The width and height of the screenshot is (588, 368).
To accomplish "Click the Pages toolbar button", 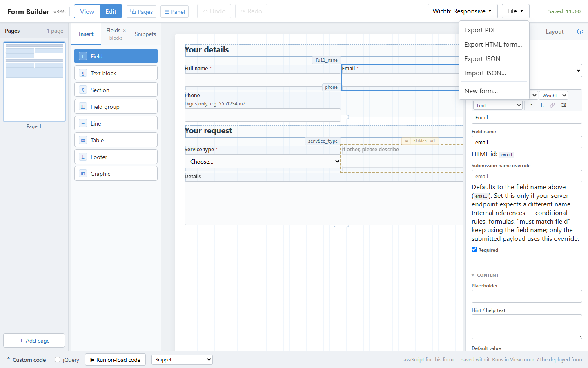I will tap(141, 11).
